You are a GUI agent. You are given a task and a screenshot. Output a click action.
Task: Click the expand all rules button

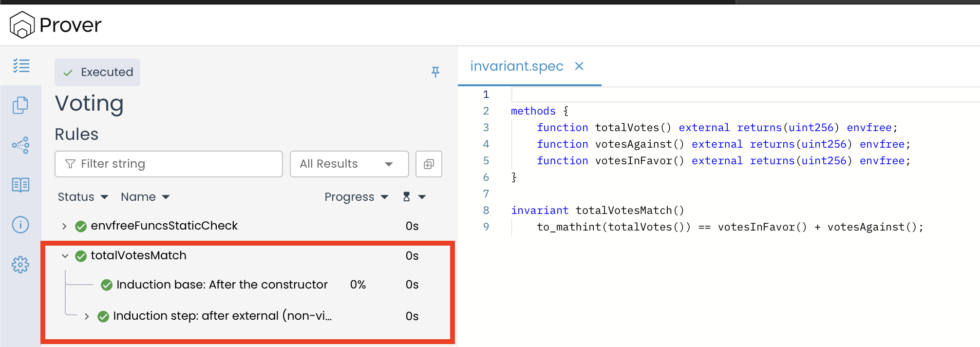(429, 164)
